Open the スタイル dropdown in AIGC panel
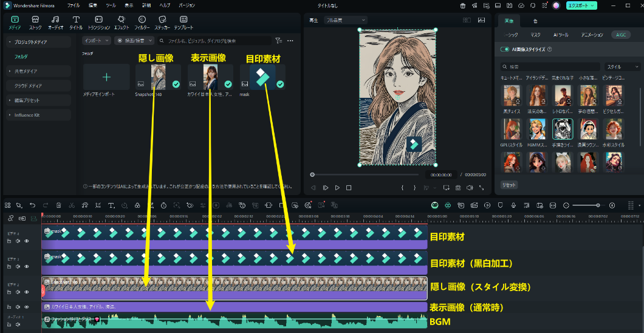 click(x=622, y=66)
